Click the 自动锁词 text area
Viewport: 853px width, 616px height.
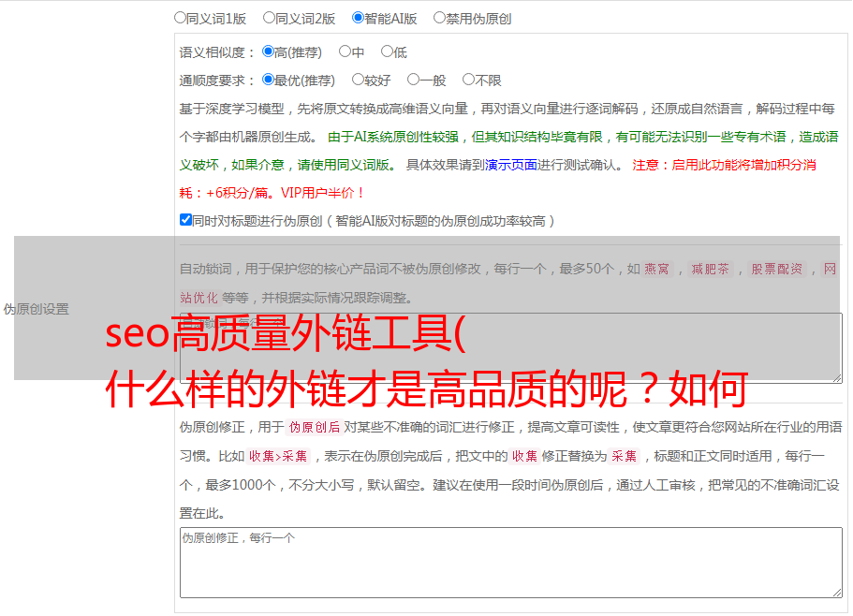coord(511,348)
